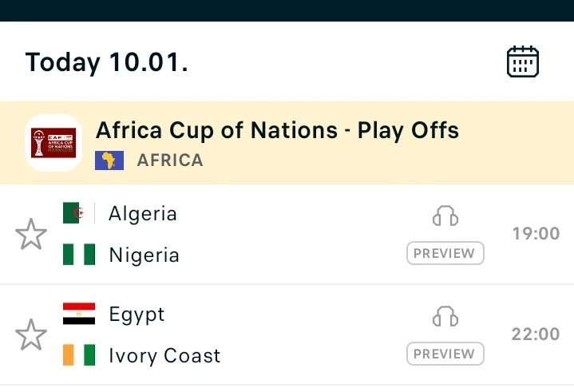Open the Algeria team name
574x392 pixels.
click(143, 213)
